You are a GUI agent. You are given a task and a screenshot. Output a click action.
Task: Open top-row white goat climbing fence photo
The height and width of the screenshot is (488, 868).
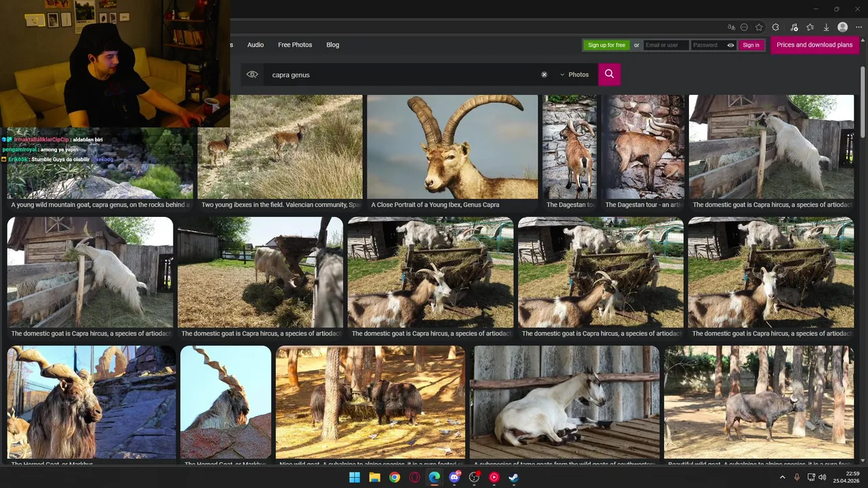(771, 147)
